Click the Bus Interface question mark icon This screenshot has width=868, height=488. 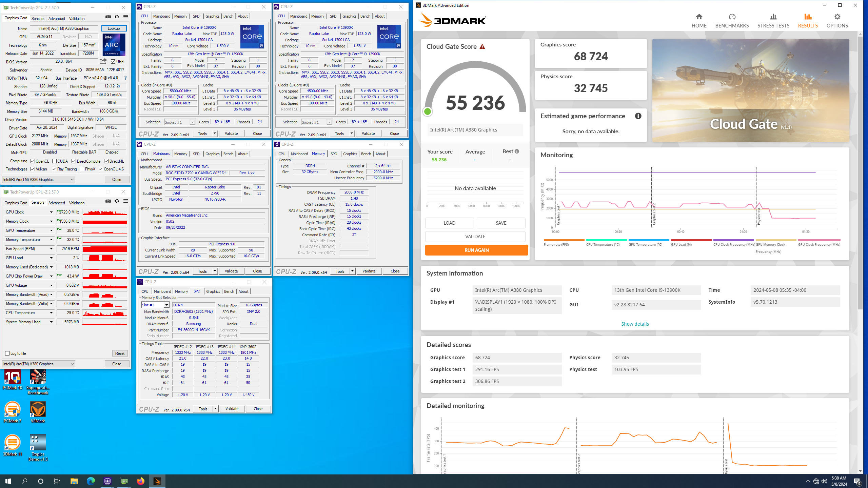click(125, 78)
